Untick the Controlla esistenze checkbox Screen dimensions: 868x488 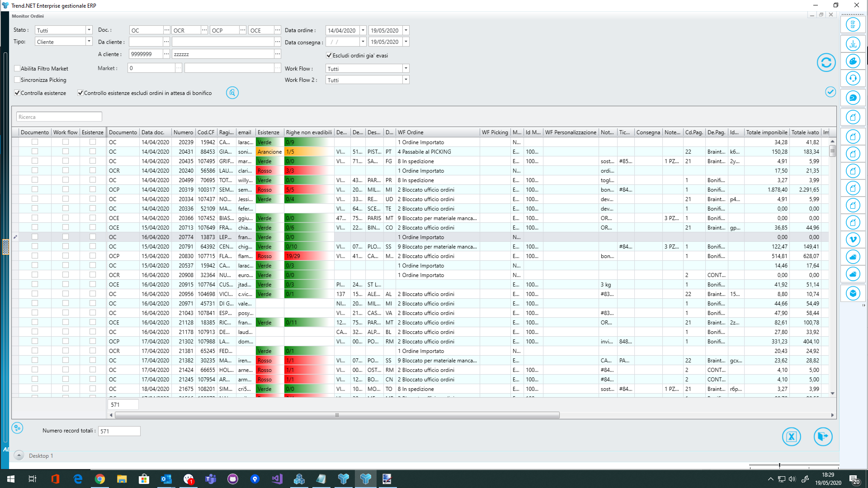[17, 93]
